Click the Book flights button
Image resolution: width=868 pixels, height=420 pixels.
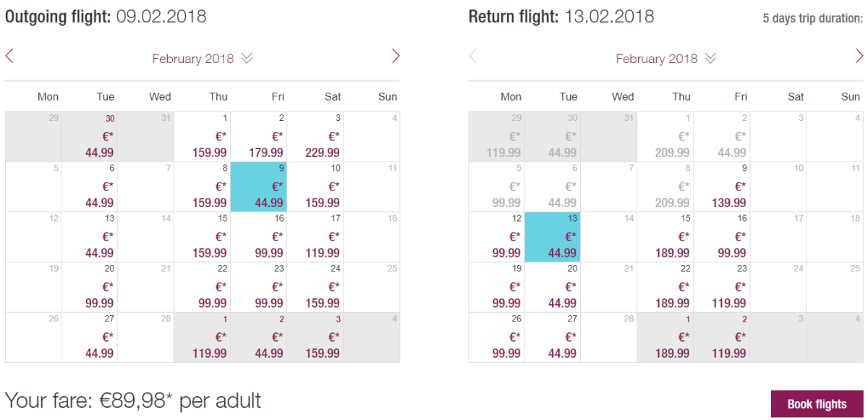817,404
